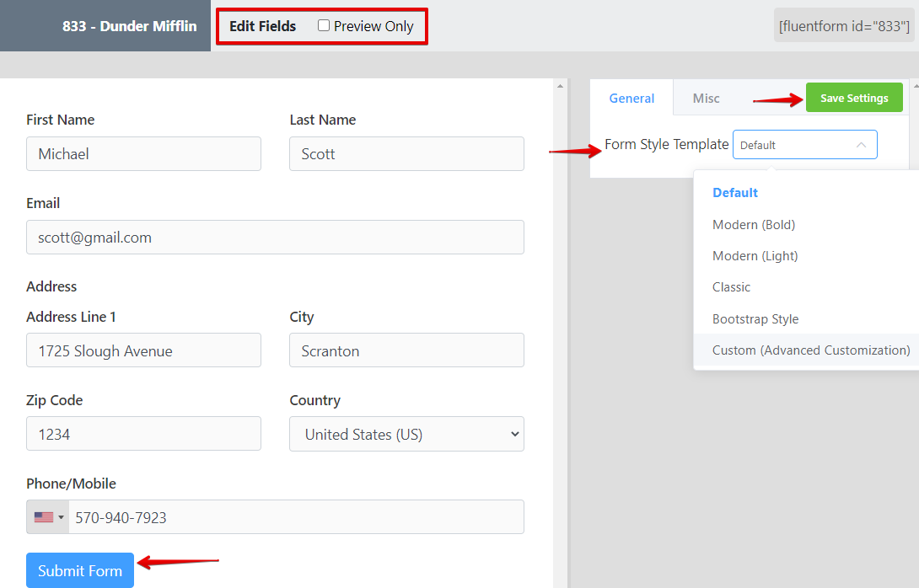The height and width of the screenshot is (588, 919).
Task: Click the City input field
Action: [406, 350]
